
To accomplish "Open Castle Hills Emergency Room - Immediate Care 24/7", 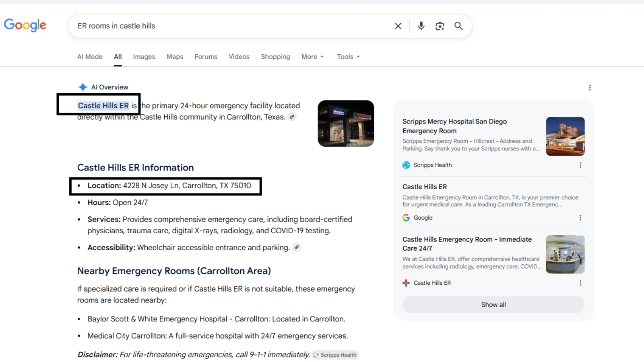I will tap(467, 244).
